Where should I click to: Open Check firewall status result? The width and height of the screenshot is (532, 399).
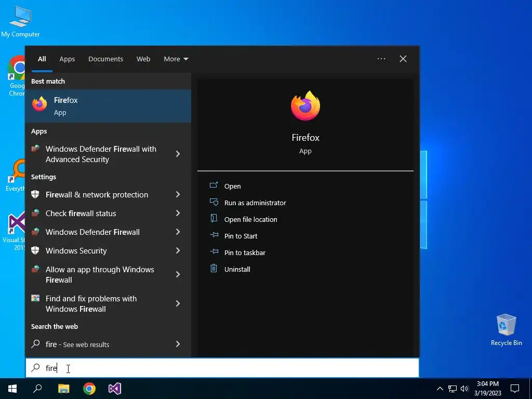click(108, 213)
